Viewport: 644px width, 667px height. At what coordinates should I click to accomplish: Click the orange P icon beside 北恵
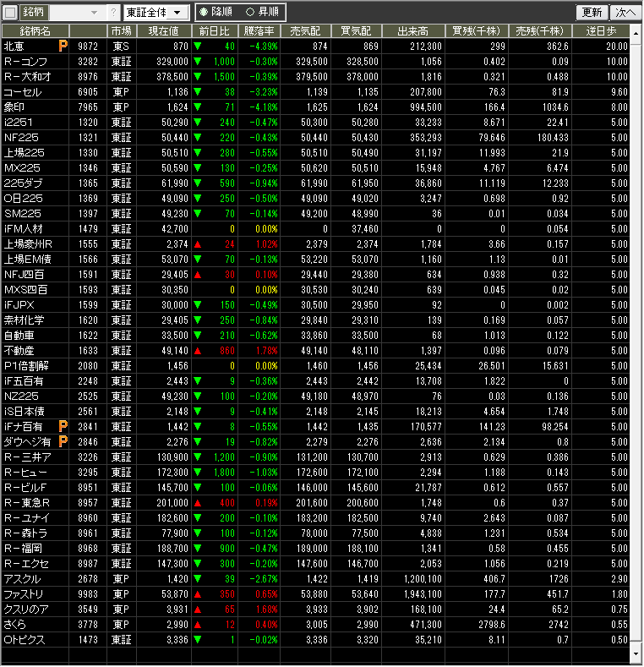pyautogui.click(x=63, y=46)
